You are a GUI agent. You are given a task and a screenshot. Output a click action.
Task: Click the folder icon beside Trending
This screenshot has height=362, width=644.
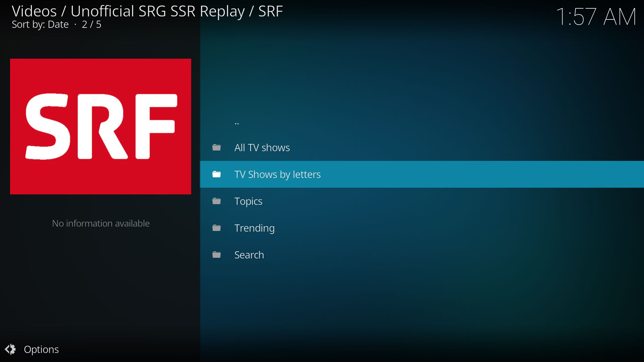217,228
